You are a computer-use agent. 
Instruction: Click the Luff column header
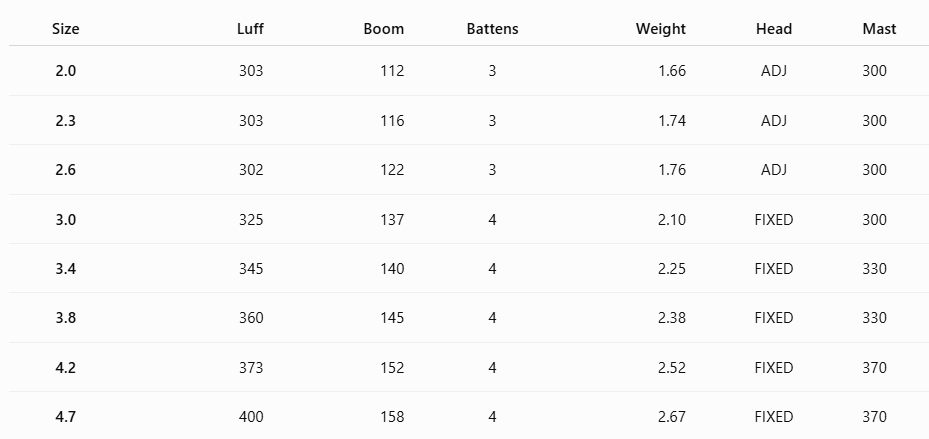pos(251,29)
